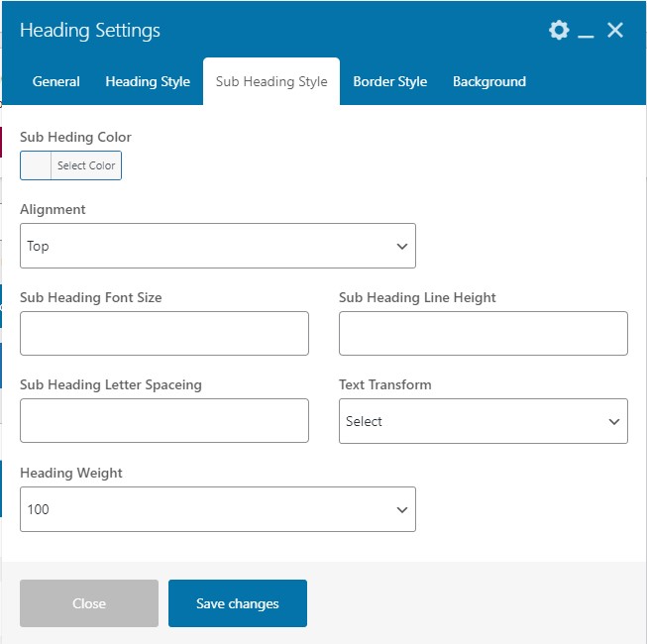647x644 pixels.
Task: Open the Text Transform dropdown
Action: tap(483, 421)
